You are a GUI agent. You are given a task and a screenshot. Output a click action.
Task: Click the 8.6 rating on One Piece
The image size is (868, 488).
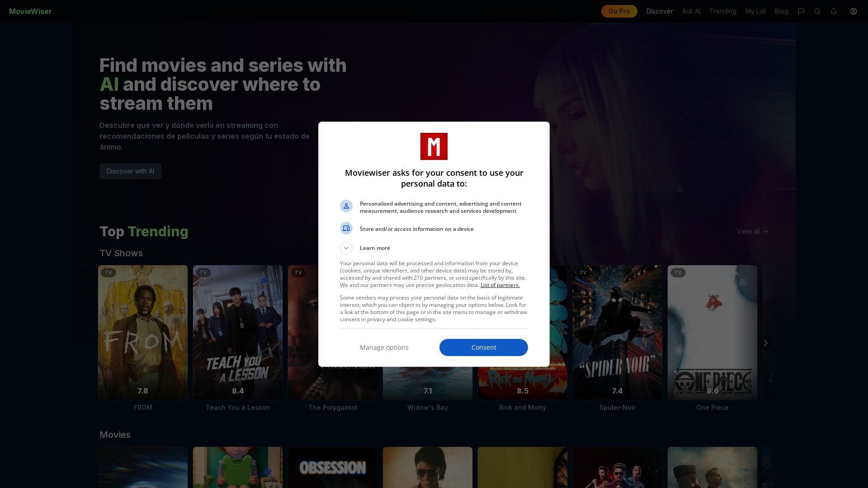(x=712, y=391)
